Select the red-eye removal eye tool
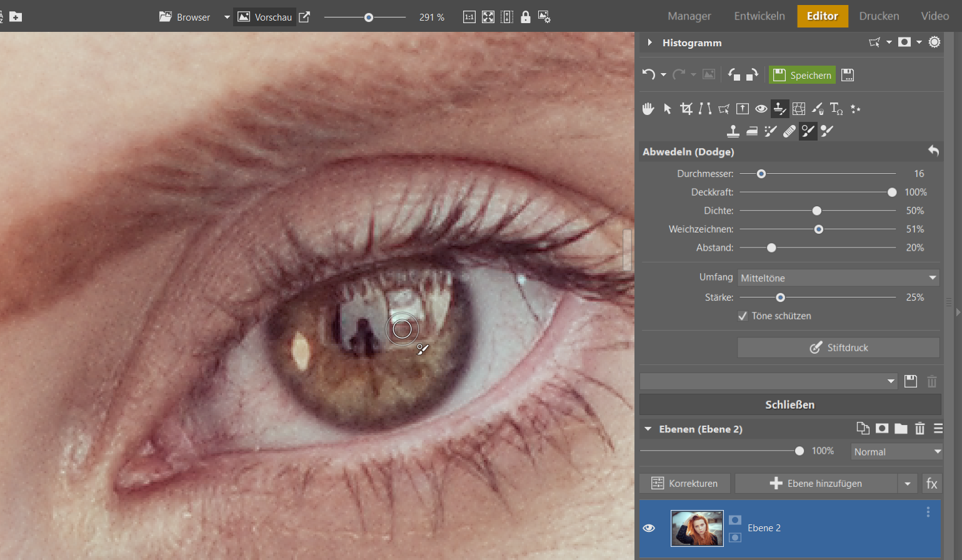 pos(761,109)
